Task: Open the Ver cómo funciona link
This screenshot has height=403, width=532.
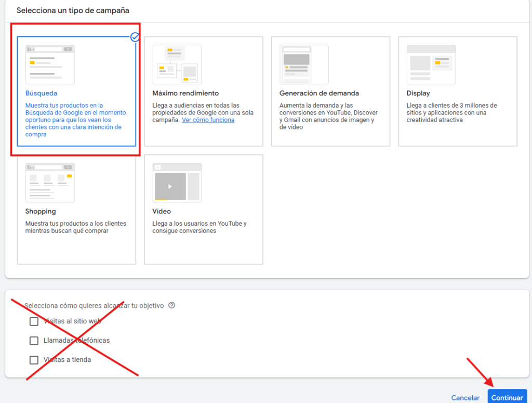Action: click(208, 120)
